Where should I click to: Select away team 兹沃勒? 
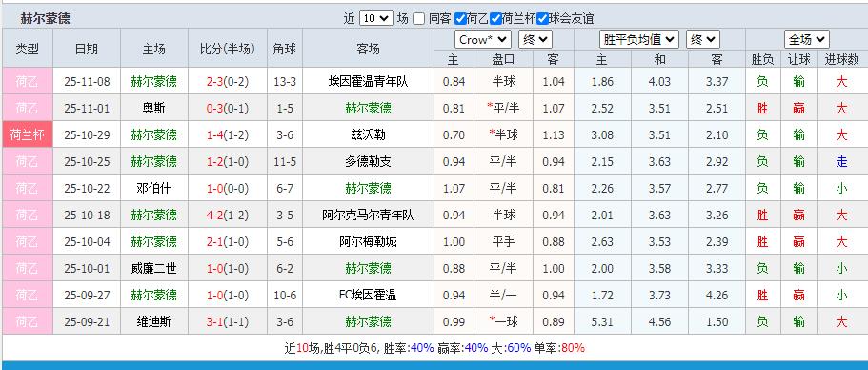tap(368, 135)
